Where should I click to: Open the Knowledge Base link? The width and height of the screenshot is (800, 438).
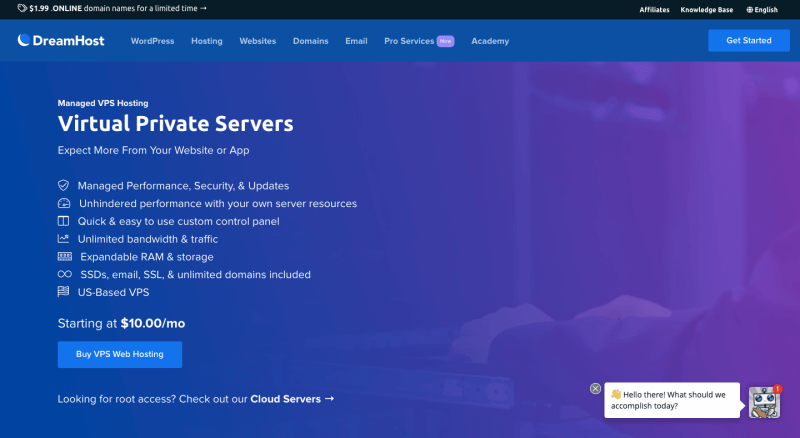tap(707, 10)
